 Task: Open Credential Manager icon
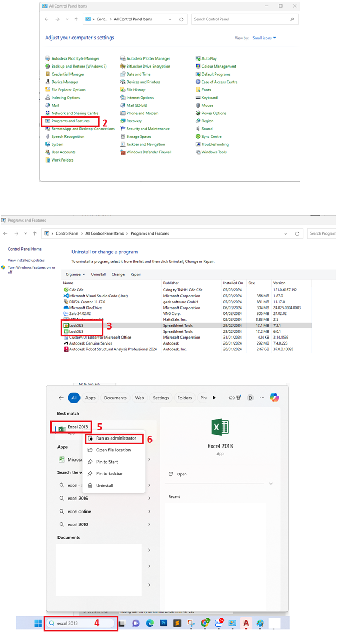(48, 74)
